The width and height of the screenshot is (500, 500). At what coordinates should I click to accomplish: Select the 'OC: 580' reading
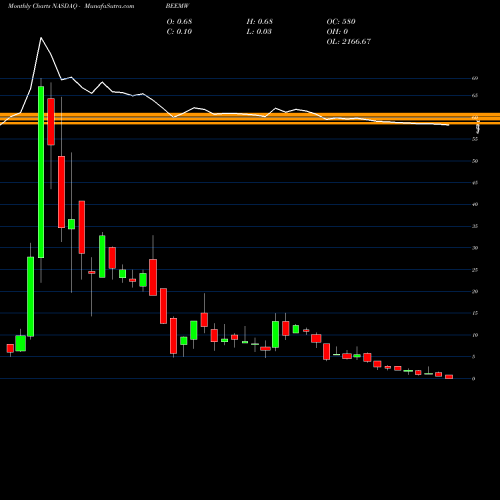tap(341, 21)
